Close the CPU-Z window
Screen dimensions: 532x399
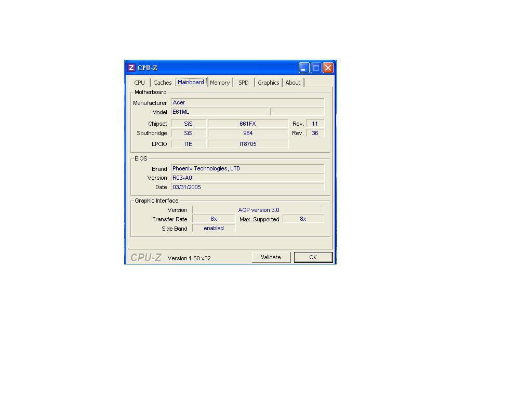[x=328, y=68]
